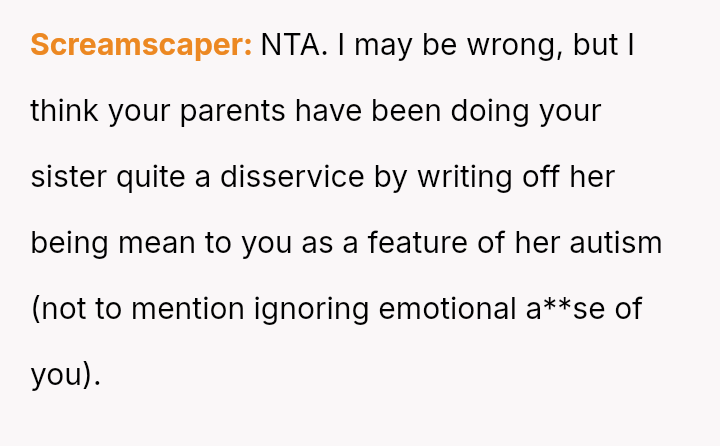
Task: Click the final "you)." text
Action: 66,375
